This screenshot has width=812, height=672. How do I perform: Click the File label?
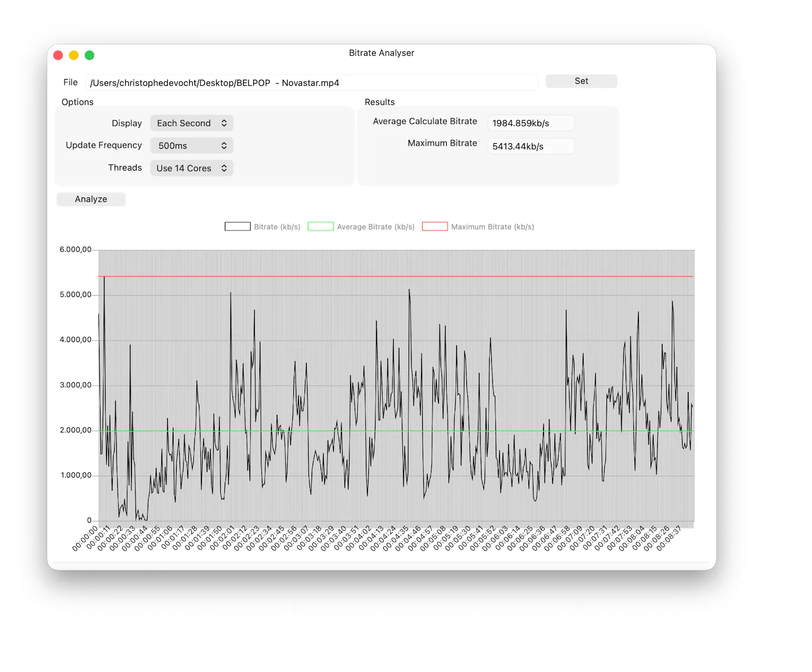71,82
